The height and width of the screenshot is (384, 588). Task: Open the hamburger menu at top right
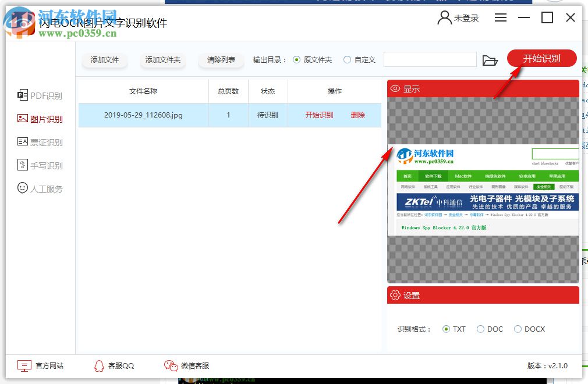(500, 17)
